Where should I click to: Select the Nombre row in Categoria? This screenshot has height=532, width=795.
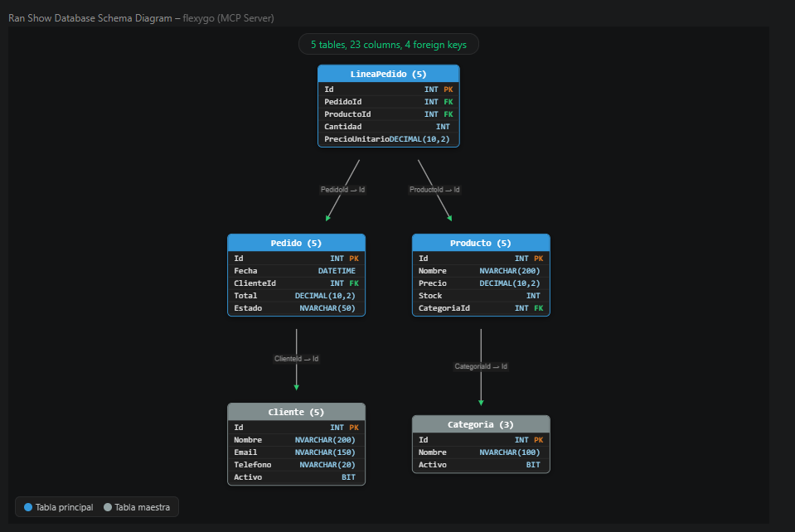click(x=481, y=452)
